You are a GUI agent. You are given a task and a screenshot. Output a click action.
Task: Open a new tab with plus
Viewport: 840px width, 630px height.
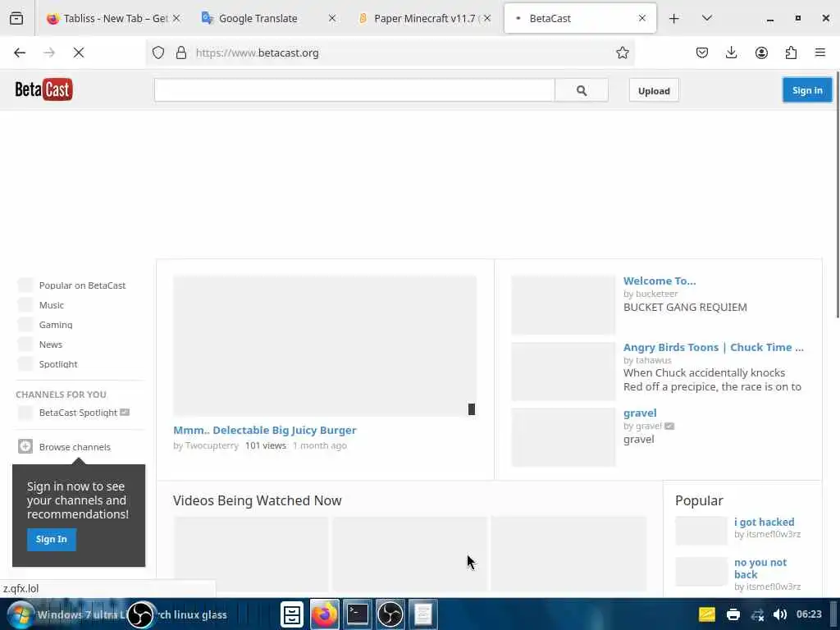click(674, 18)
